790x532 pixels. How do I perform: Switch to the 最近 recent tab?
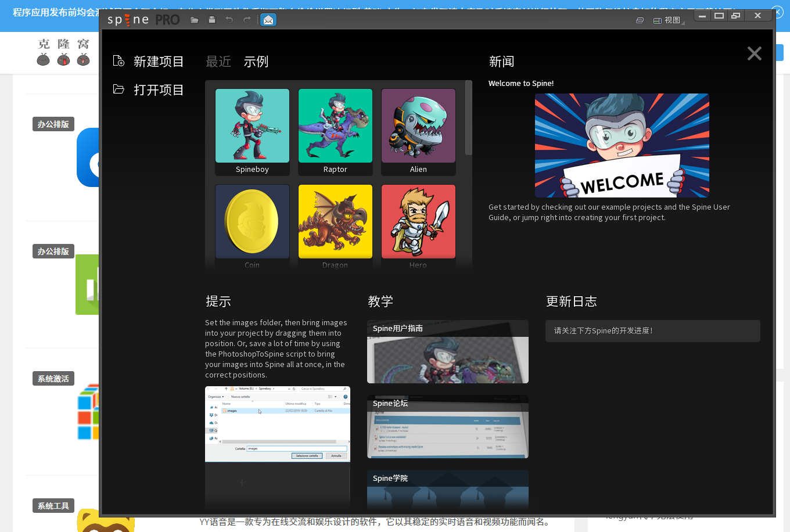point(218,62)
